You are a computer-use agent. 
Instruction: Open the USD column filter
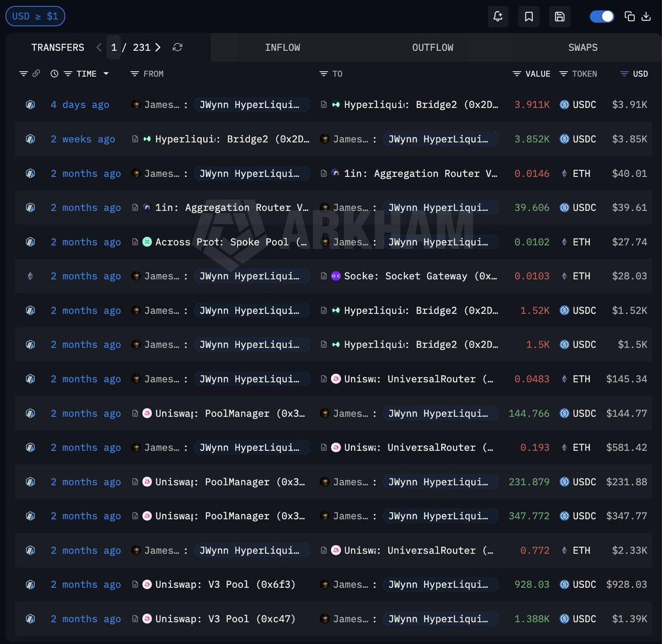pos(624,73)
